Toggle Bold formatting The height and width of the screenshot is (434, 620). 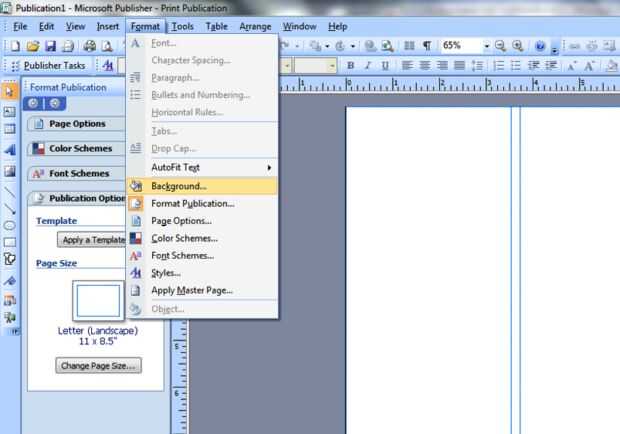pyautogui.click(x=350, y=65)
